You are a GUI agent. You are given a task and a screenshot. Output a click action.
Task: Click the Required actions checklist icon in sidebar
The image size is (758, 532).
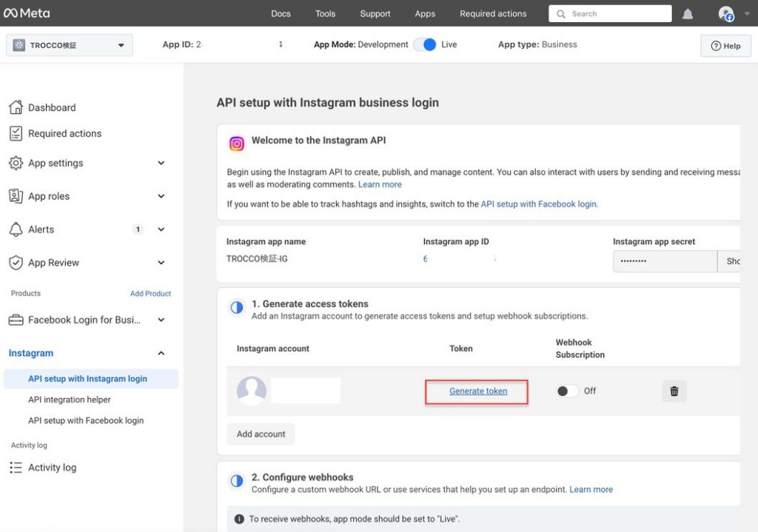coord(16,133)
